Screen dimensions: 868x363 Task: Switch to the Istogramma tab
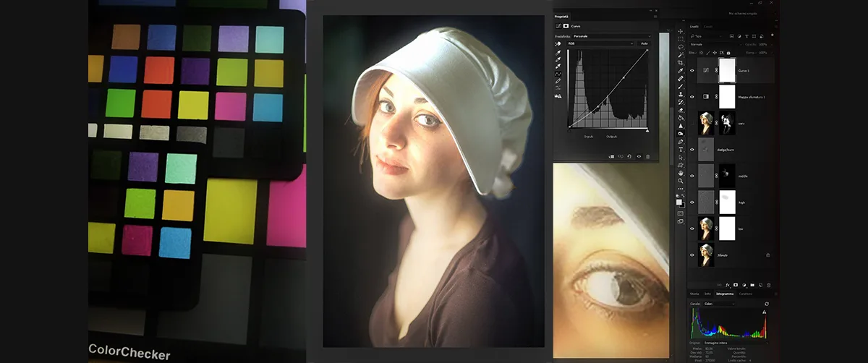[725, 294]
